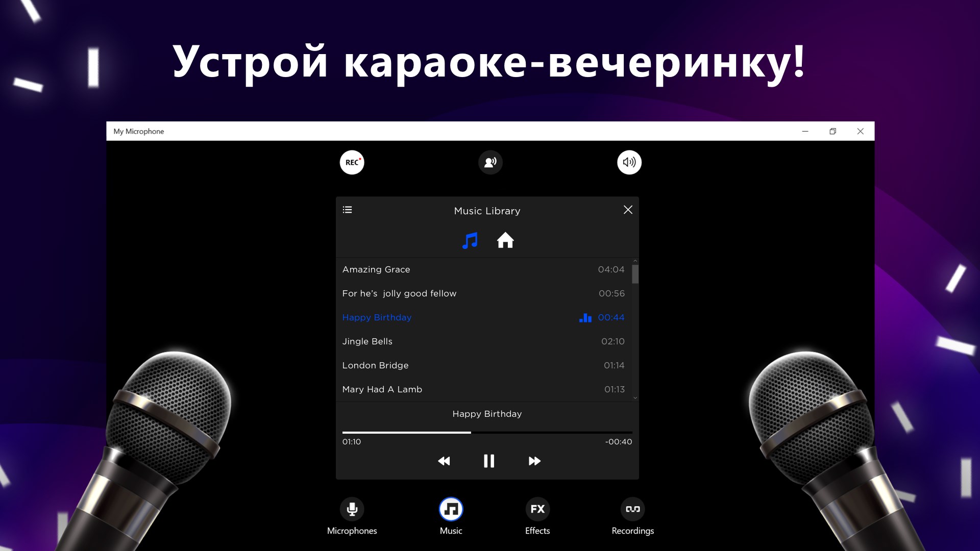Screen dimensions: 980x551
Task: Close the Music Library panel
Action: tap(627, 210)
